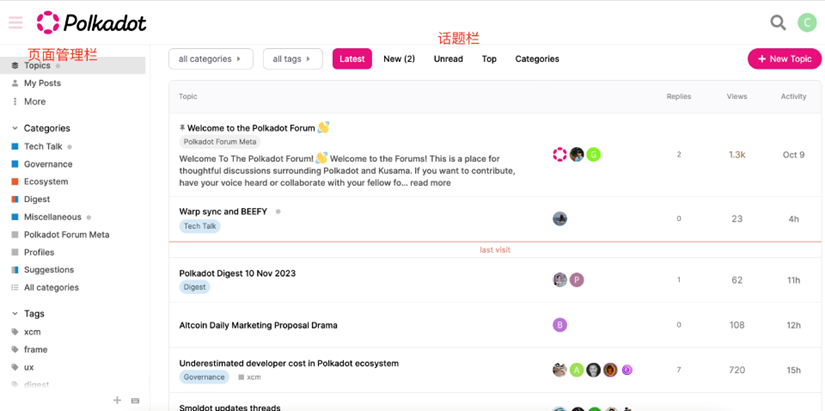The width and height of the screenshot is (825, 411).
Task: Open Miscellaneous category in sidebar
Action: coord(53,217)
